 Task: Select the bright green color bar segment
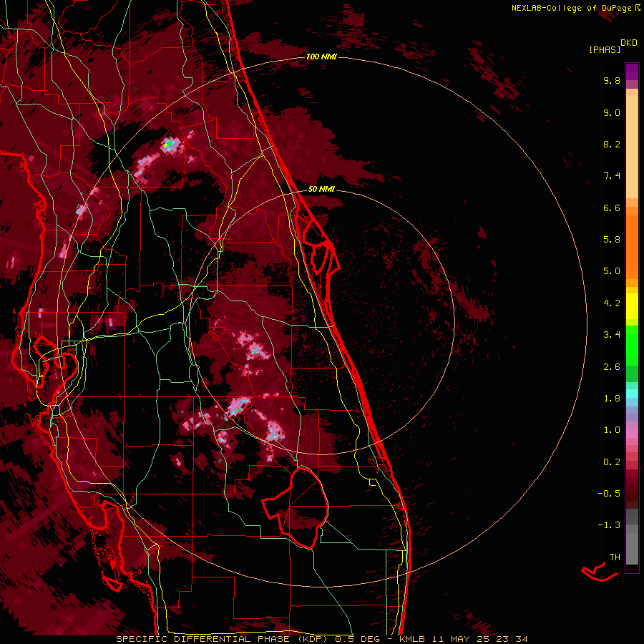click(x=632, y=346)
